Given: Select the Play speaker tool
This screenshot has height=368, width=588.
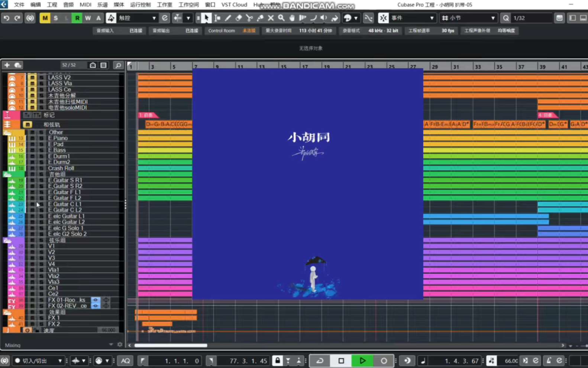Looking at the screenshot, I should tap(324, 18).
